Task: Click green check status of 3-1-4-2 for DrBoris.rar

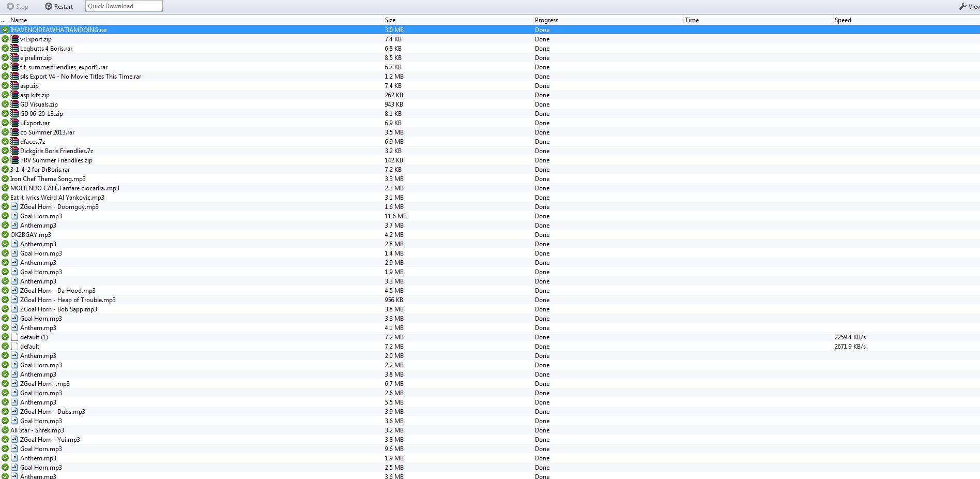Action: [x=5, y=170]
